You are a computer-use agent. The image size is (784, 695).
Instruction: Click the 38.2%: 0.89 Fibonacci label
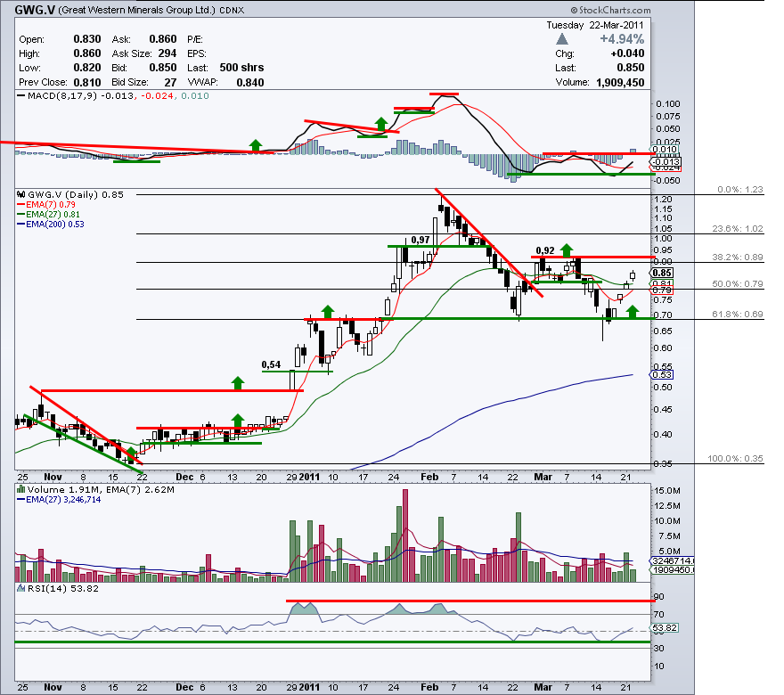738,257
